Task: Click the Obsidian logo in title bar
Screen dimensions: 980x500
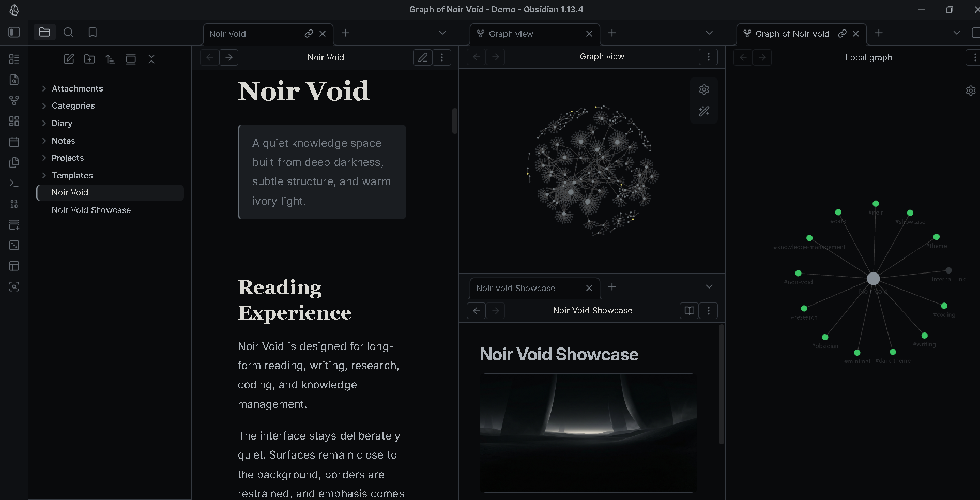Action: tap(14, 9)
